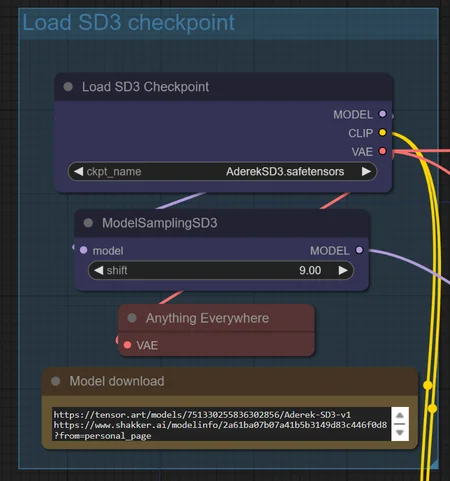
Task: Click the MODEL output socket on Load SD3 Checkpoint
Action: pyautogui.click(x=382, y=114)
